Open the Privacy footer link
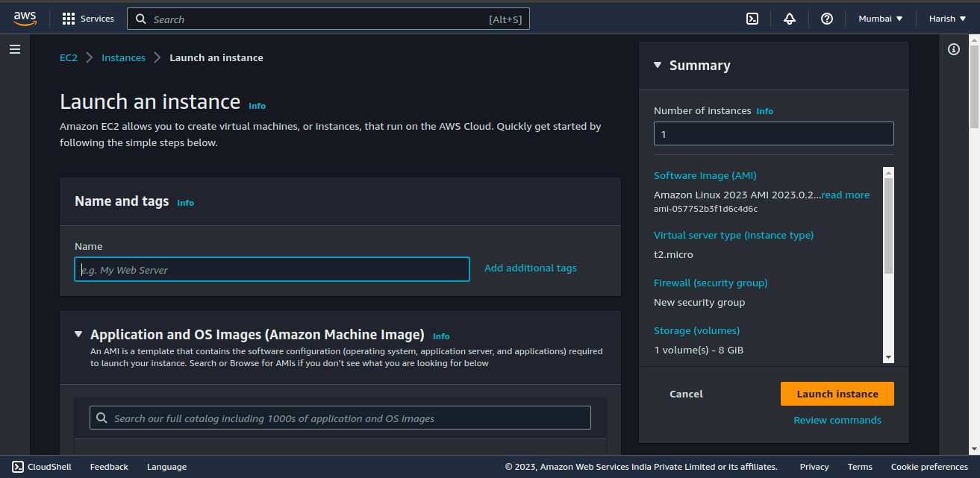This screenshot has height=478, width=980. coord(814,467)
